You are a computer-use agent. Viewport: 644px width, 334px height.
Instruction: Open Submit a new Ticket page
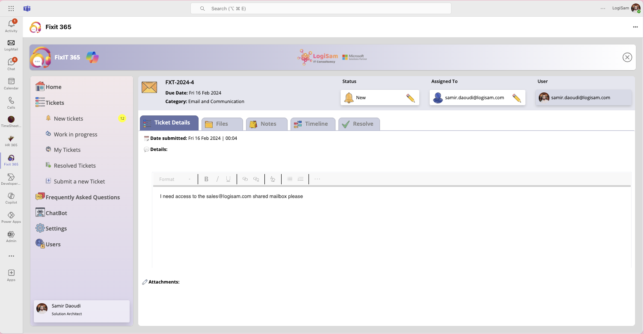(x=79, y=181)
